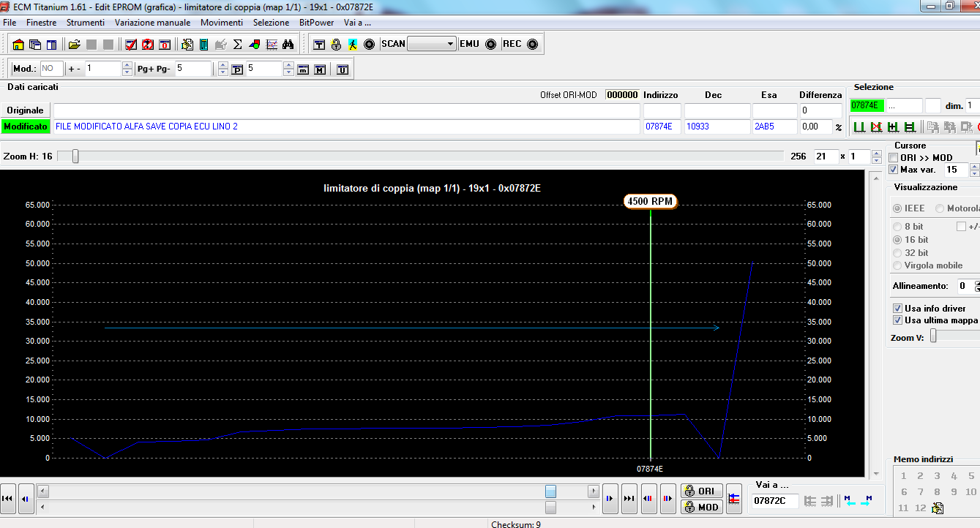This screenshot has height=528, width=980.
Task: Increase the Max var. value with up arrow
Action: tap(974, 166)
